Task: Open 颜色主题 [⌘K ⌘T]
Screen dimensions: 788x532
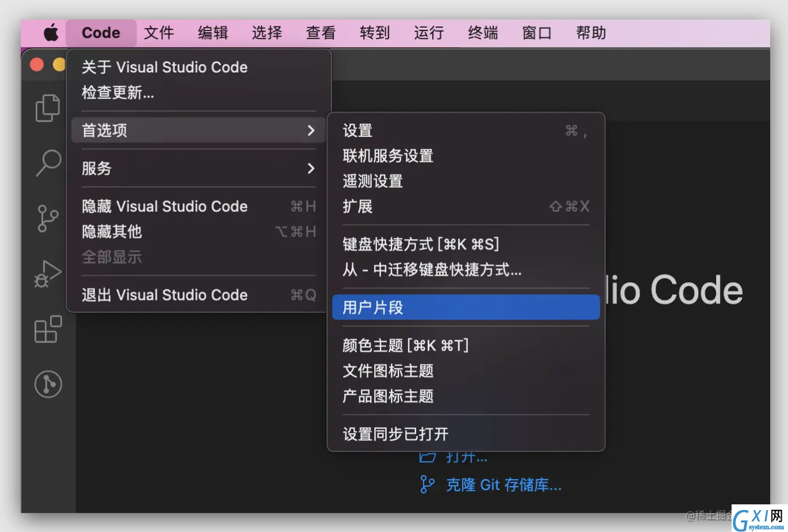Action: pos(466,345)
